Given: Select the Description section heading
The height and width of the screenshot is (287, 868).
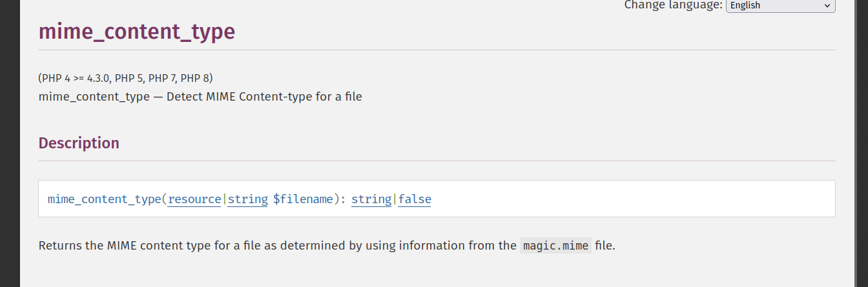Looking at the screenshot, I should pyautogui.click(x=79, y=143).
